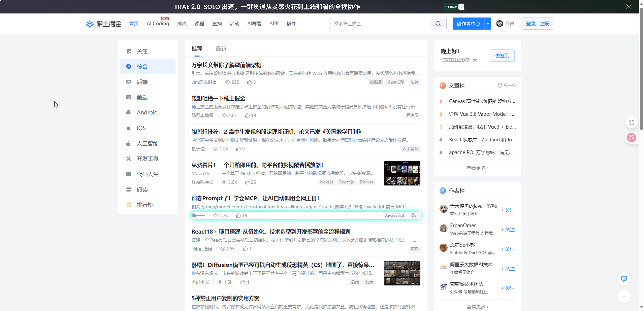Click the 注册 link
This screenshot has height=311, width=644.
tap(545, 24)
